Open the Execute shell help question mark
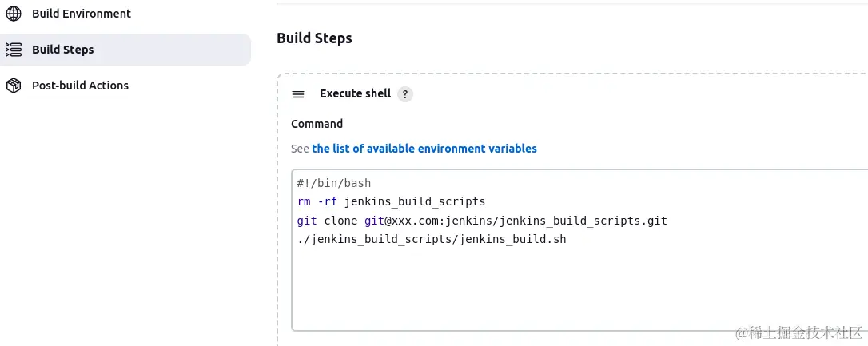The image size is (868, 346). [405, 94]
